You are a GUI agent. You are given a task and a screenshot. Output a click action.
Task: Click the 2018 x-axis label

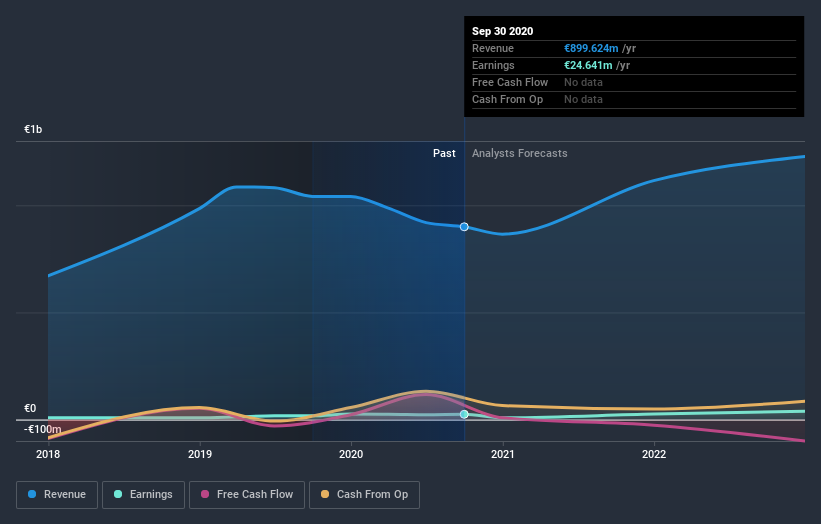point(48,454)
